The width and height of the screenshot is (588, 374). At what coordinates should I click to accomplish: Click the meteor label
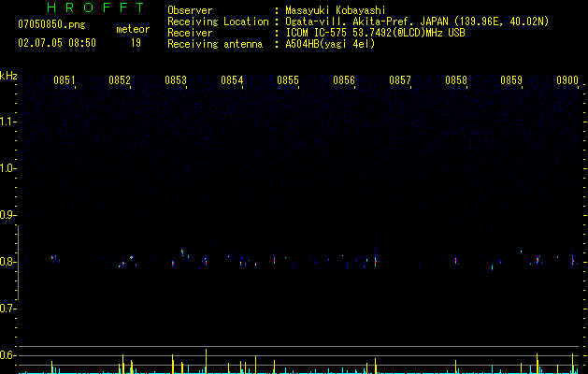[x=133, y=29]
